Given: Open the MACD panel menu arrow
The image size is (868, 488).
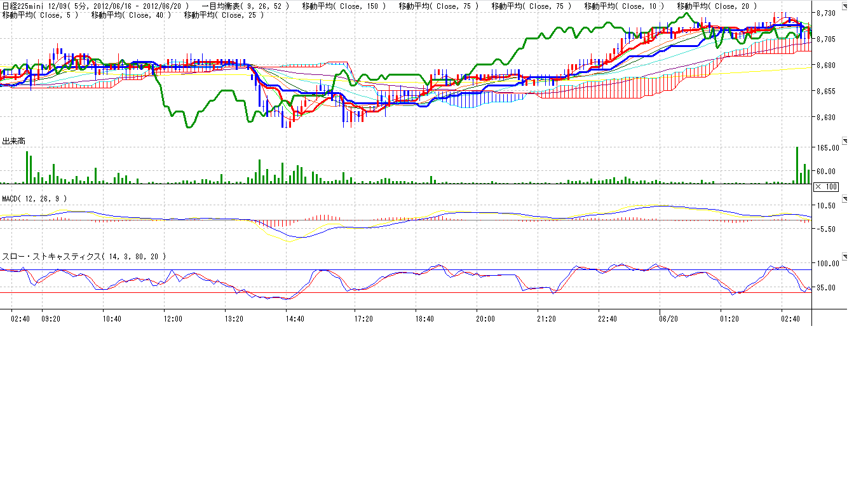Looking at the screenshot, I should 844,198.
